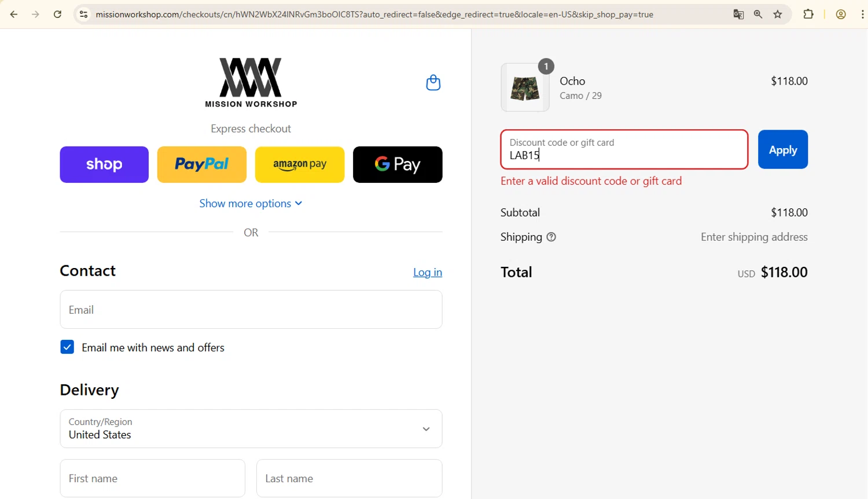The height and width of the screenshot is (499, 868).
Task: Click the browser forward arrow
Action: 35,14
